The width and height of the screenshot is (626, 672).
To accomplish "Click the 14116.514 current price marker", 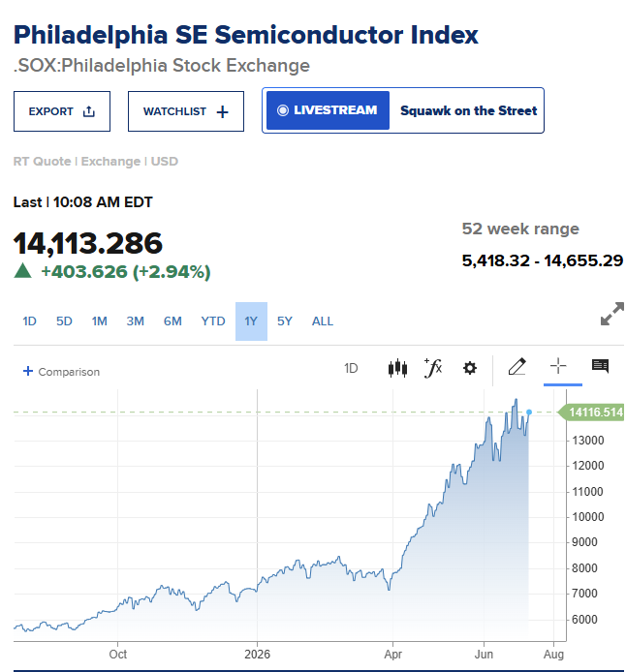I will pos(591,412).
